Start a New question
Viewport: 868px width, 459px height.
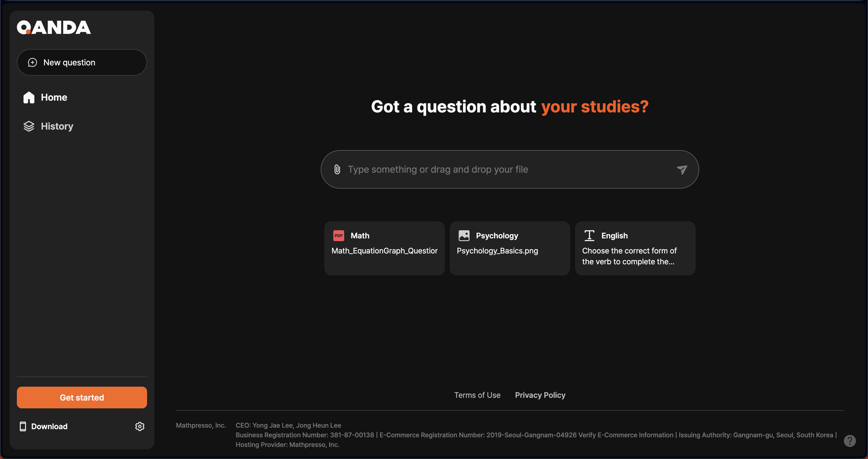(82, 62)
